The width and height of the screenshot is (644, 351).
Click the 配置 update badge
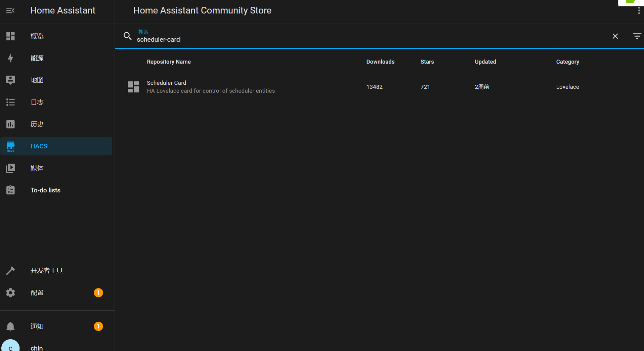point(98,292)
